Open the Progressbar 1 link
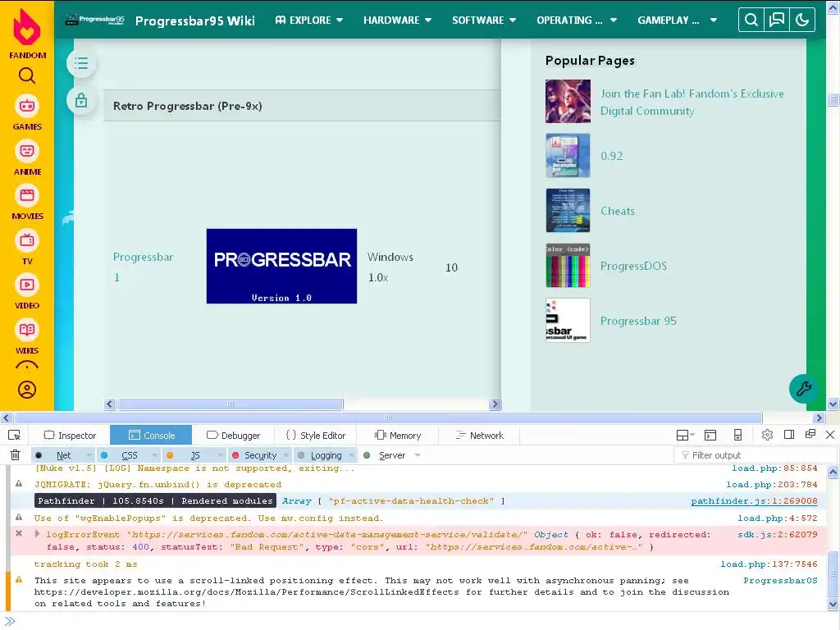The image size is (840, 630). [x=143, y=267]
